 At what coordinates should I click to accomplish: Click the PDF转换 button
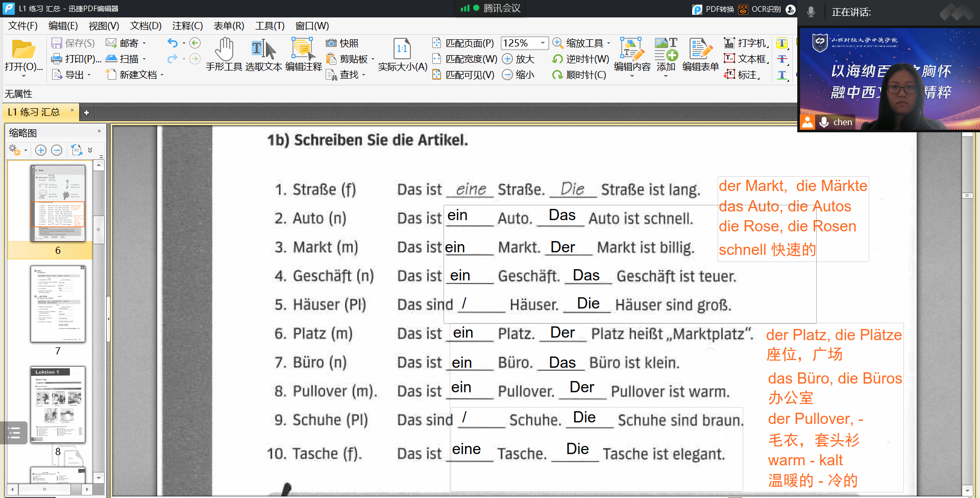713,9
